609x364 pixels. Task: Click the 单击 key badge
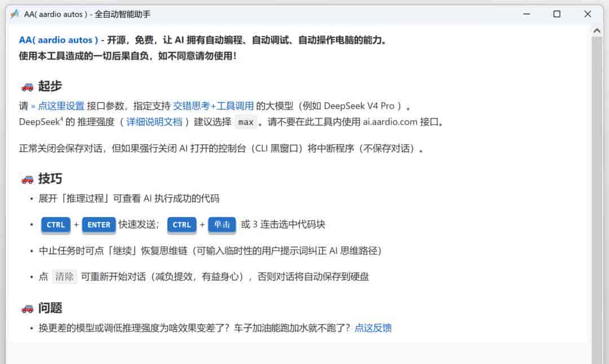click(x=222, y=225)
